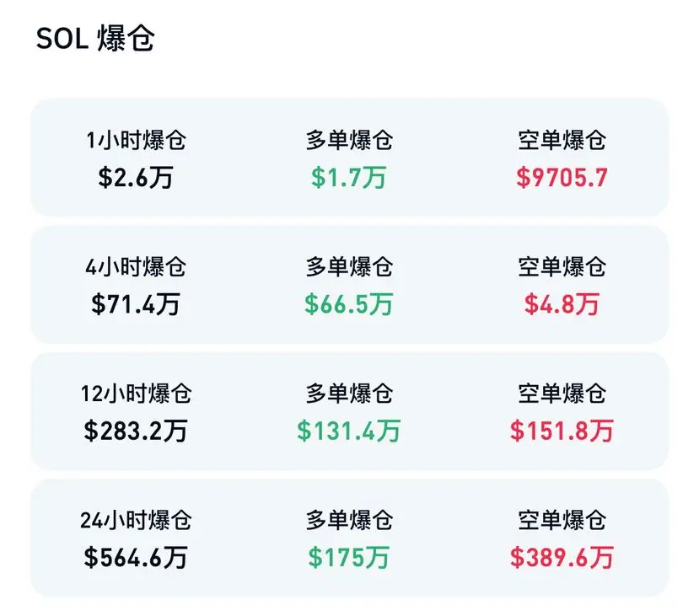Tap the green $131.4万 value
This screenshot has width=699, height=616.
(349, 431)
